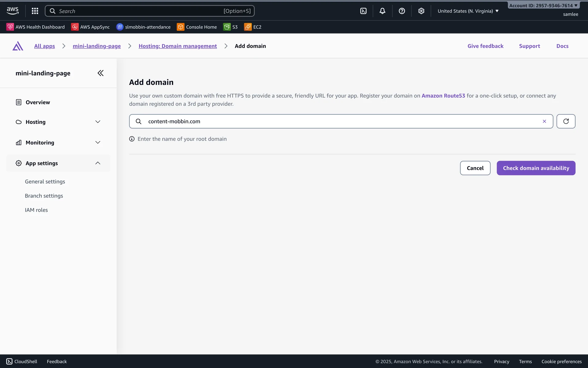Open the AWS services grid menu
588x368 pixels.
pos(35,11)
